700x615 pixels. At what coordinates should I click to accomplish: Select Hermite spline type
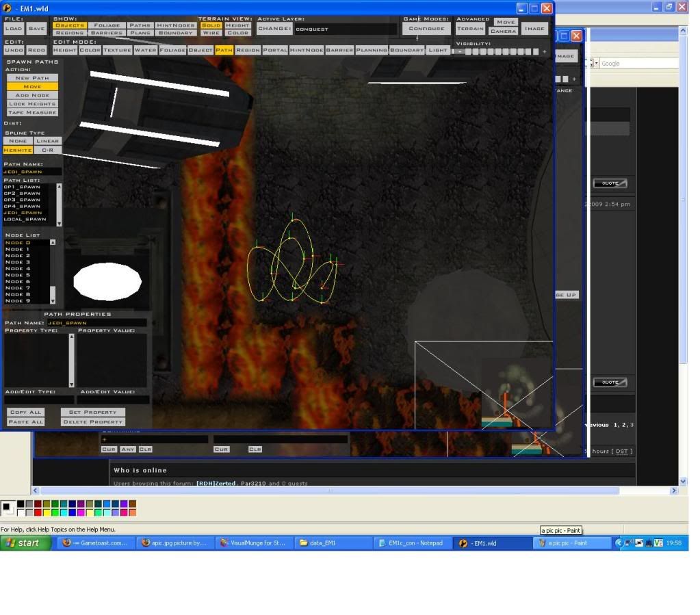tap(18, 150)
